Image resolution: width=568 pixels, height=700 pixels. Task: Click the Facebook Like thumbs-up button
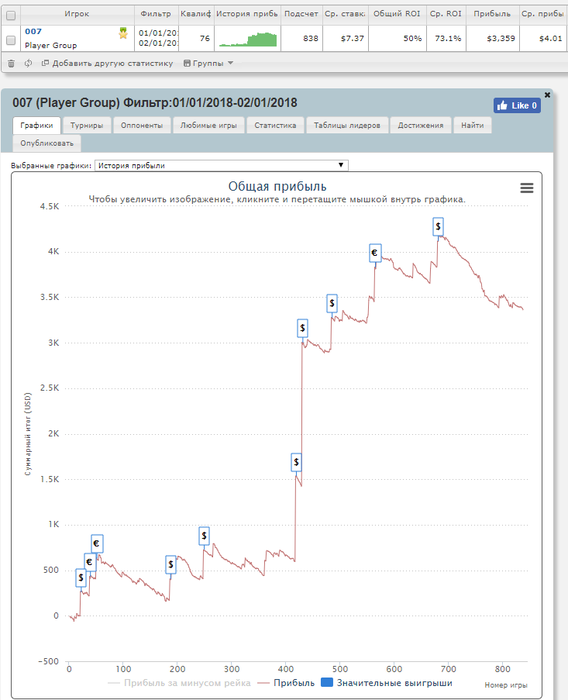tap(517, 105)
